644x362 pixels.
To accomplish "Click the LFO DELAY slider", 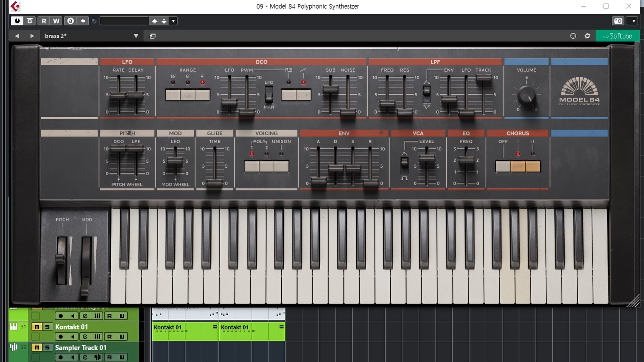I will (x=136, y=95).
